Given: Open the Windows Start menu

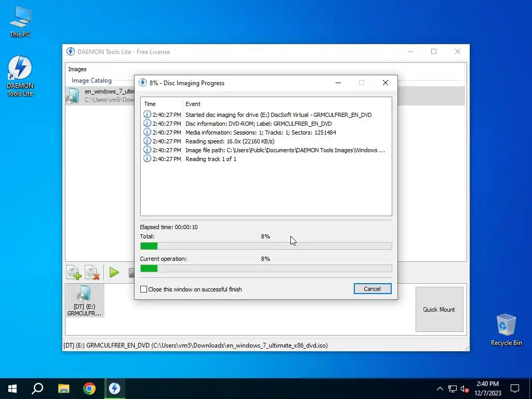Looking at the screenshot, I should coord(12,389).
